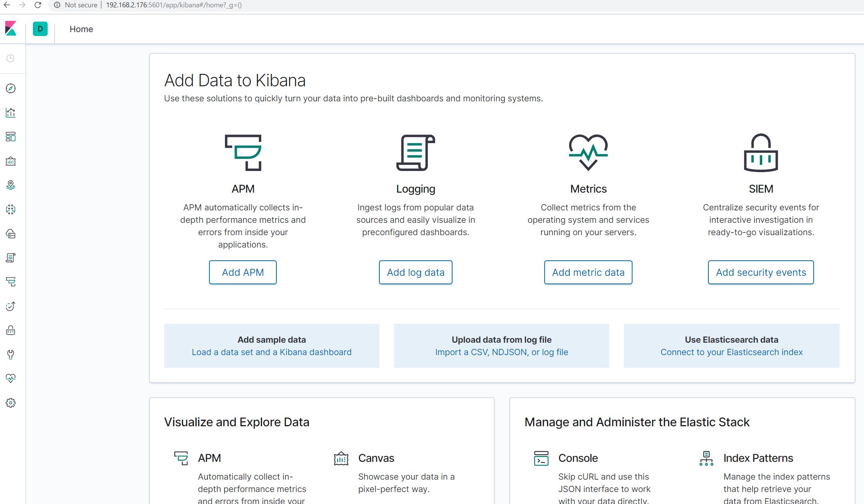Open the Default space selector avatar

[40, 29]
